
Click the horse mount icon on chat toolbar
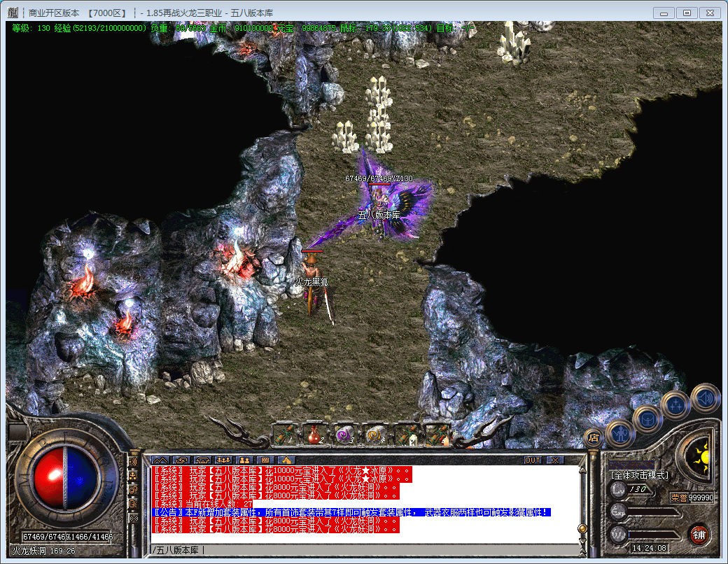[286, 460]
